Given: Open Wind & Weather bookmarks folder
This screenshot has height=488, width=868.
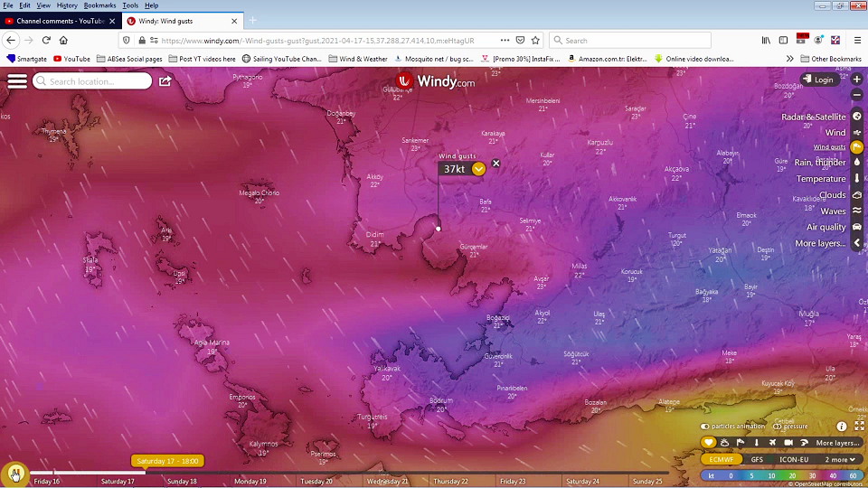Looking at the screenshot, I should [x=358, y=59].
